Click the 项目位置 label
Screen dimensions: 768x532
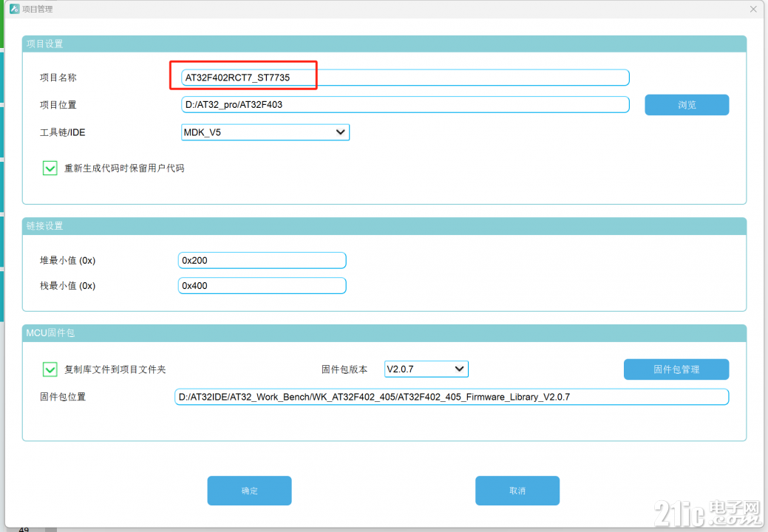coord(58,105)
